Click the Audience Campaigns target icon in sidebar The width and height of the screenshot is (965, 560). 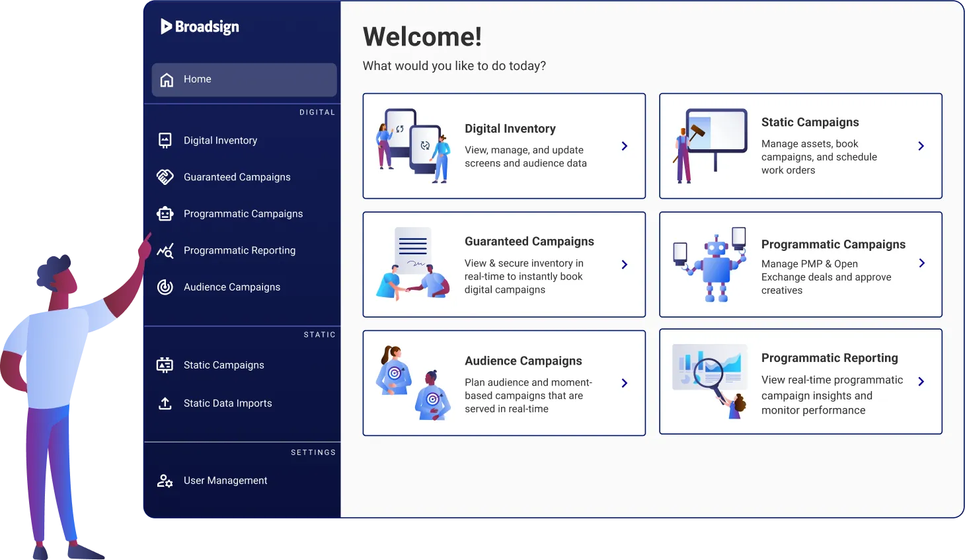pos(165,287)
